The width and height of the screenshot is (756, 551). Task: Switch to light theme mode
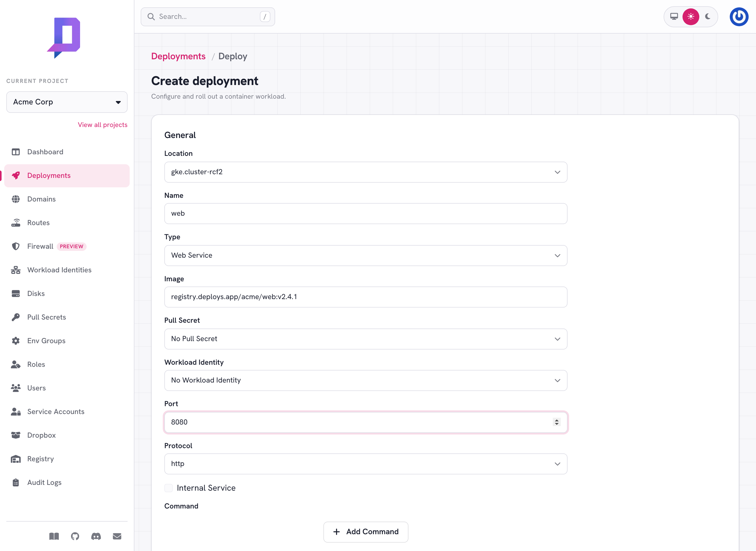tap(691, 17)
